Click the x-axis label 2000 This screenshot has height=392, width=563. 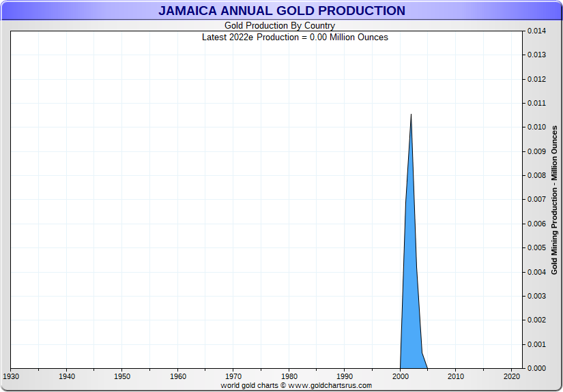point(401,376)
